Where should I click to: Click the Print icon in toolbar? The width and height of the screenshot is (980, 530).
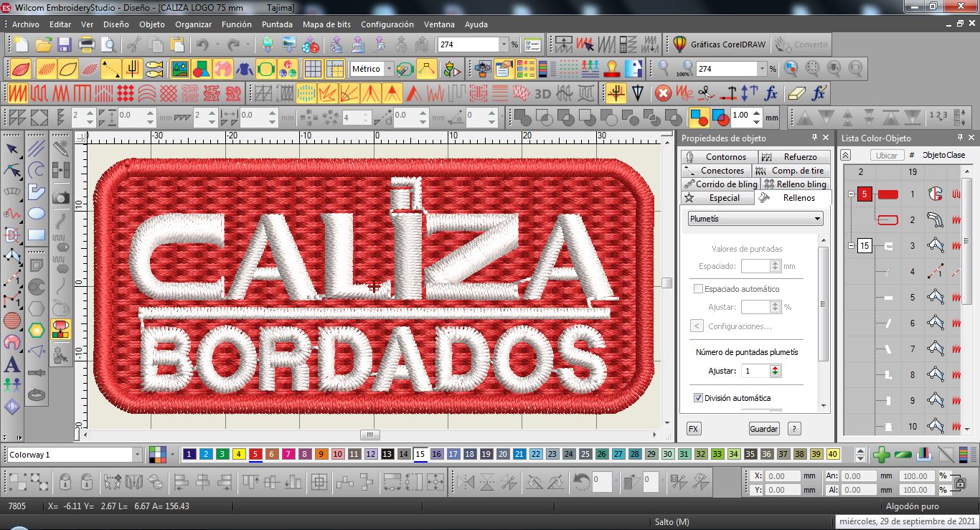coord(87,44)
